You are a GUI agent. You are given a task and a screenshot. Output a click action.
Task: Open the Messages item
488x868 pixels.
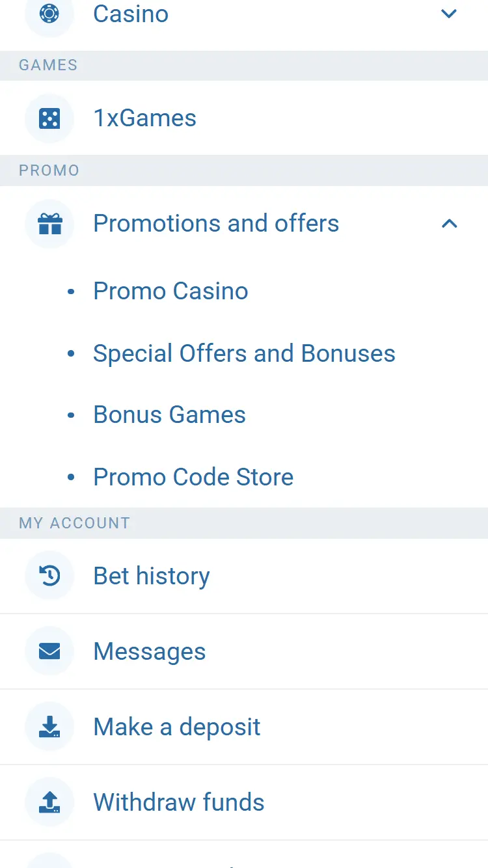tap(150, 651)
